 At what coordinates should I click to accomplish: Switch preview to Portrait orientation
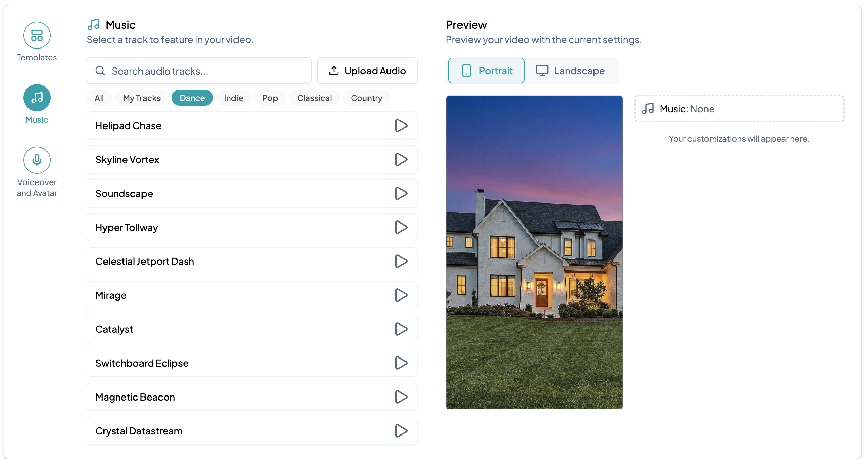pos(486,71)
